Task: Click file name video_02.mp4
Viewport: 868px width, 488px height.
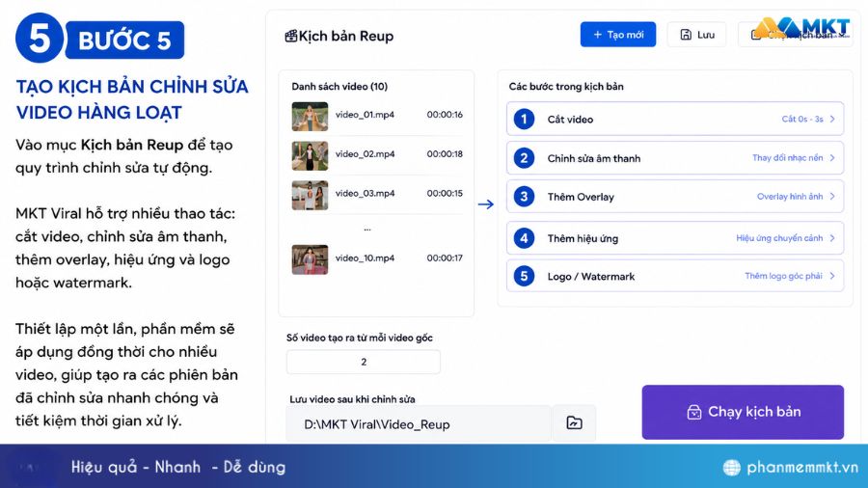Action: coord(365,153)
